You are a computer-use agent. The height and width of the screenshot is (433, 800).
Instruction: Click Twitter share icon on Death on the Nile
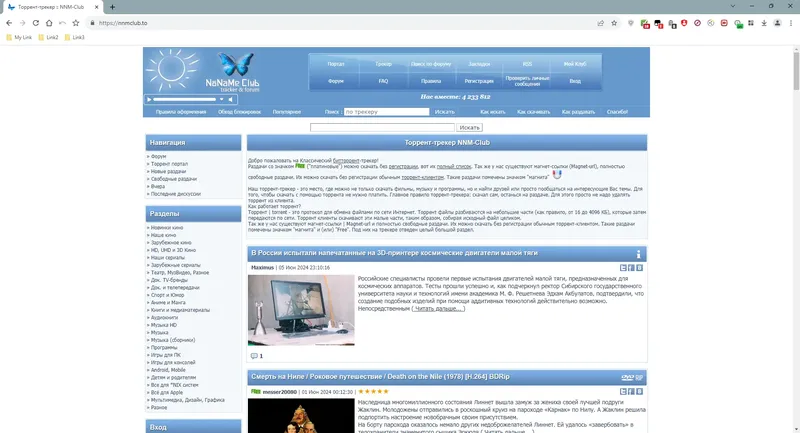tap(623, 392)
